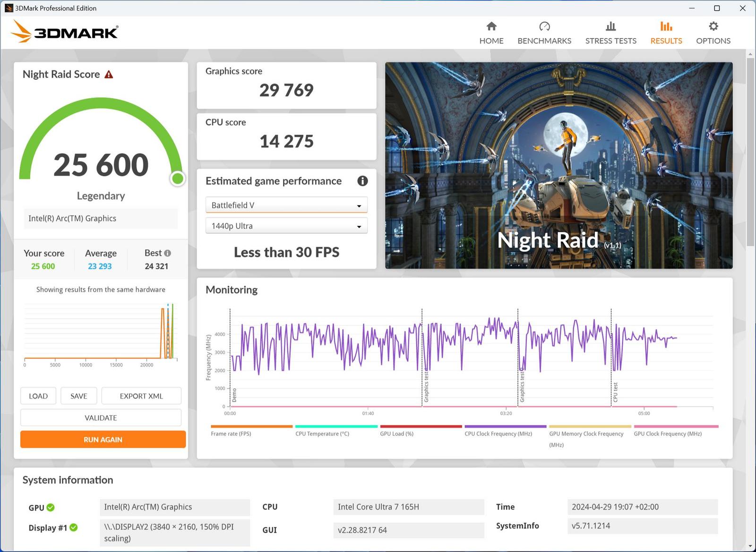Click Your score value 25 600
The height and width of the screenshot is (552, 756).
point(43,266)
